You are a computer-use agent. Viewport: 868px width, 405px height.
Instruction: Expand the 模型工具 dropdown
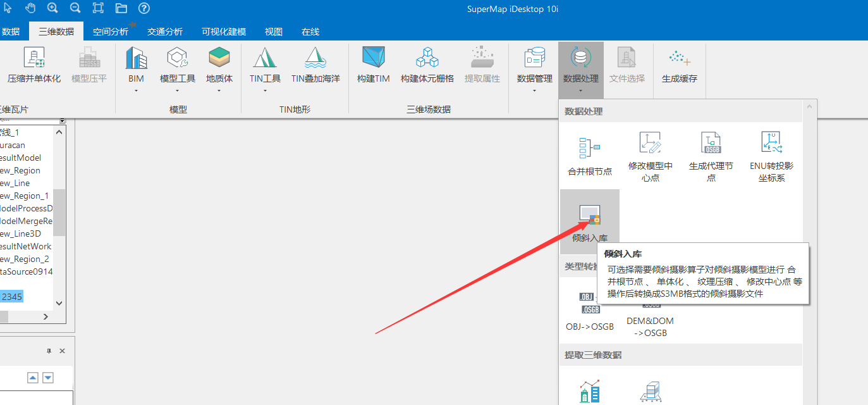pos(178,90)
